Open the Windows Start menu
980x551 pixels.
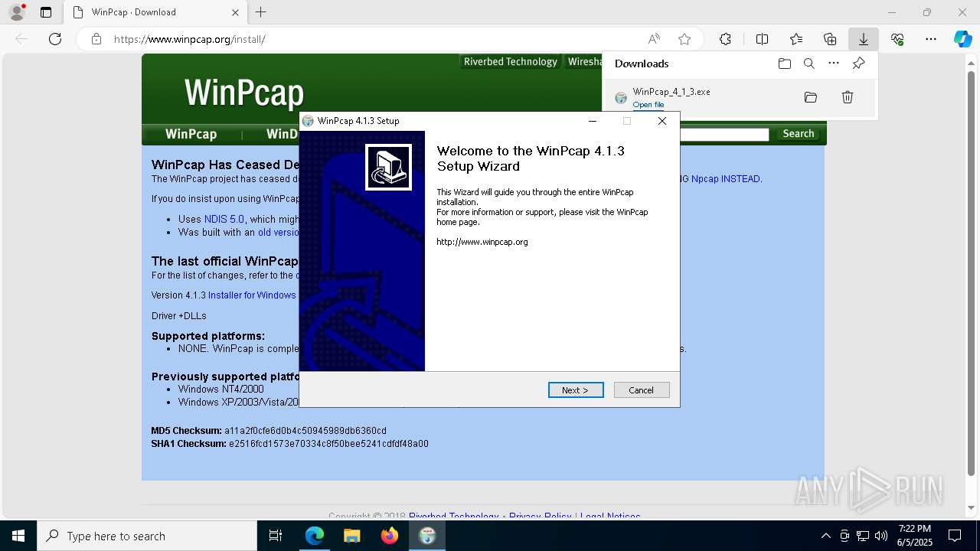click(18, 536)
